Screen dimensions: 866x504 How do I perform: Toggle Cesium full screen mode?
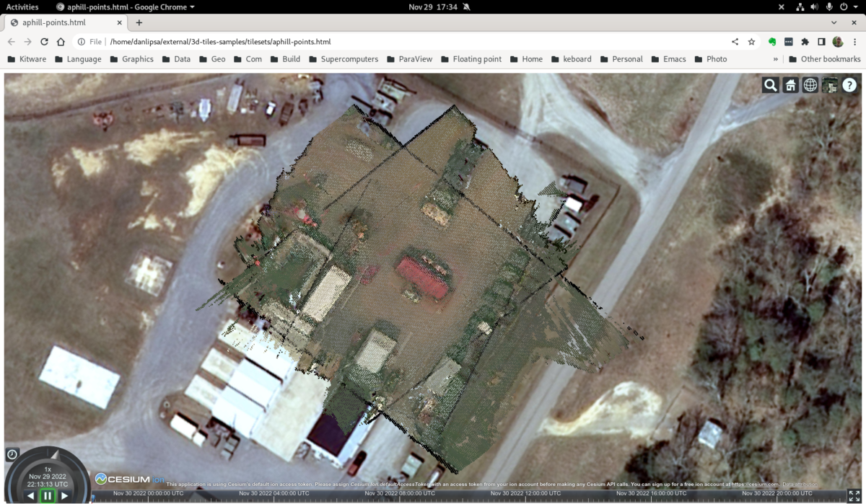click(854, 495)
